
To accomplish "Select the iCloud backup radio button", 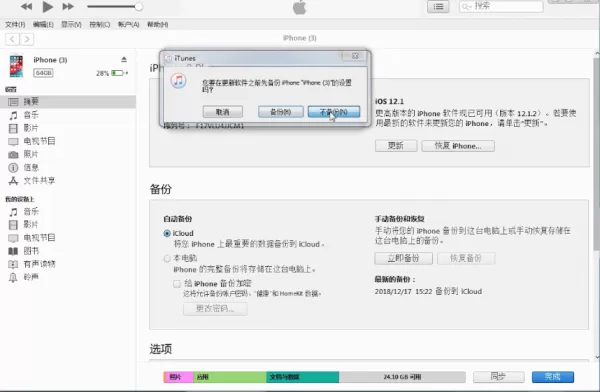I will tap(167, 233).
